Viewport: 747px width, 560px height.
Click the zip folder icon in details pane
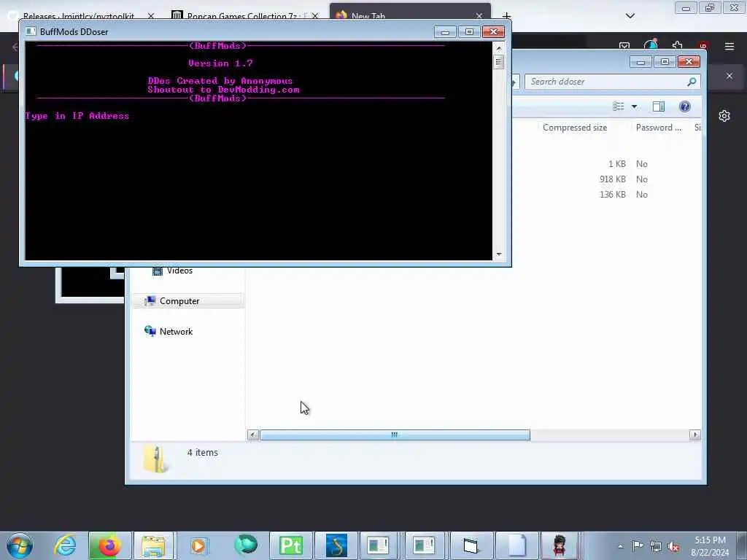click(x=156, y=459)
